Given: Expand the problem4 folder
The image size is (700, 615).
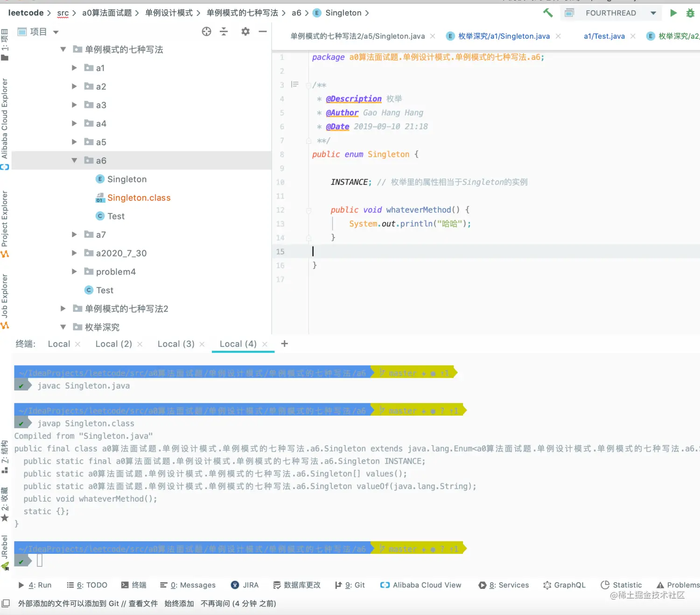Looking at the screenshot, I should pyautogui.click(x=74, y=271).
